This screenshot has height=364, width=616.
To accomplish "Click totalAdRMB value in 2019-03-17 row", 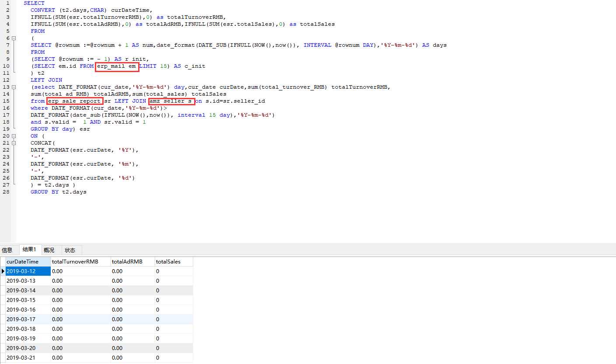I will (133, 319).
